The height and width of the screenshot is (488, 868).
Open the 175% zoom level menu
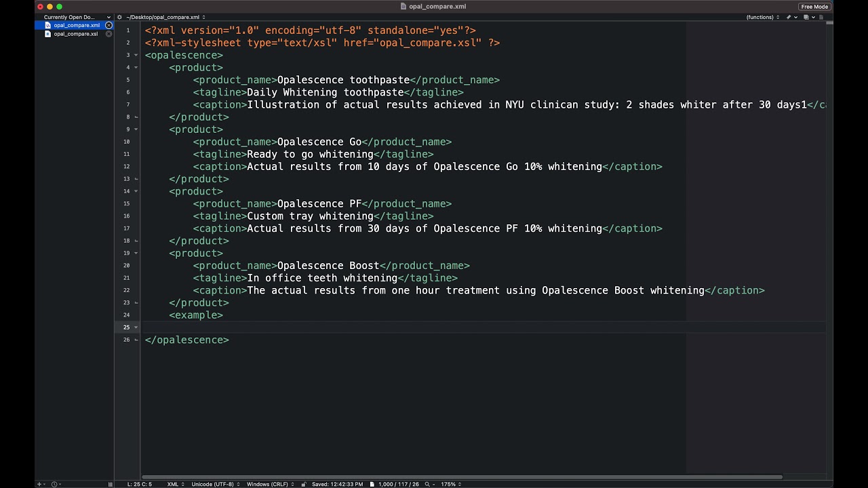[451, 484]
